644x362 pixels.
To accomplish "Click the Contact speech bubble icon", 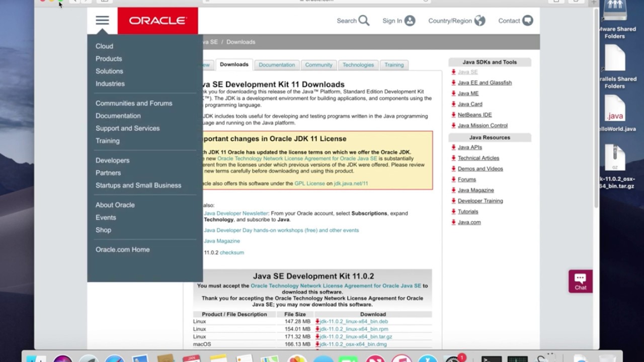I will [528, 21].
